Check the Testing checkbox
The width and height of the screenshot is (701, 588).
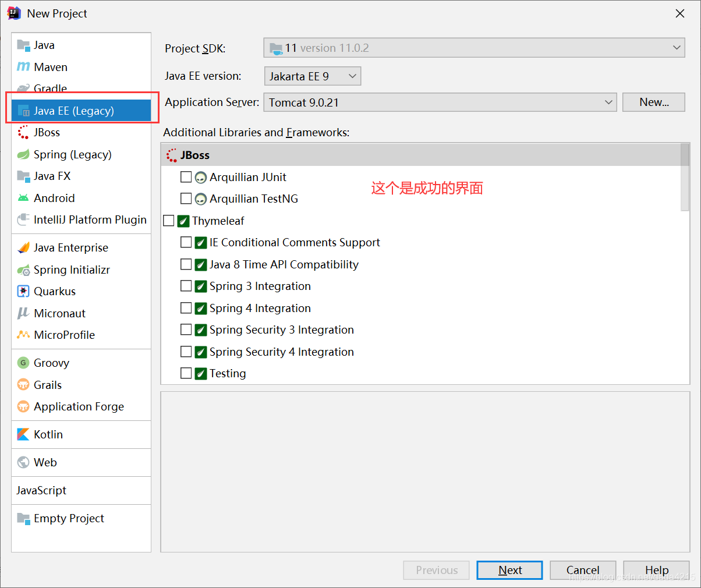(186, 373)
